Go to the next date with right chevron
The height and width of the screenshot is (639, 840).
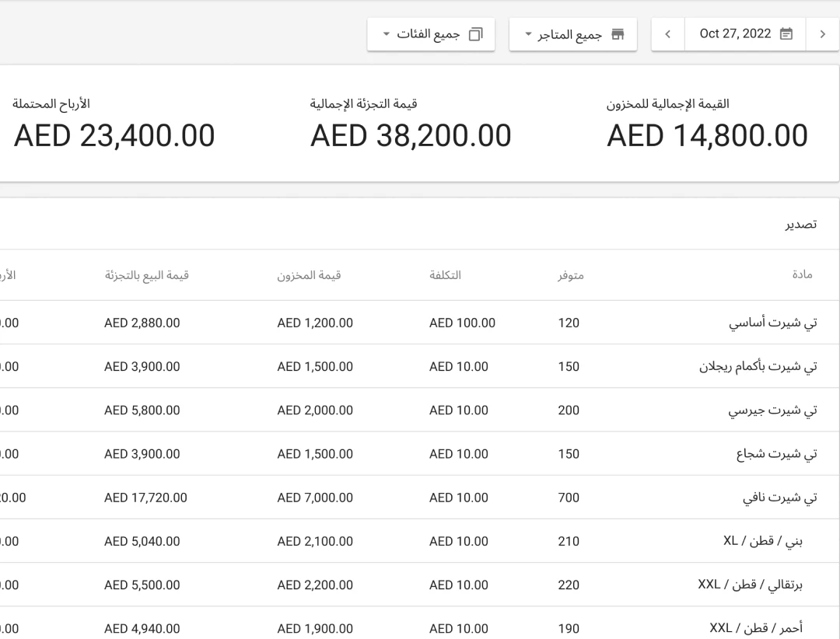(x=822, y=33)
